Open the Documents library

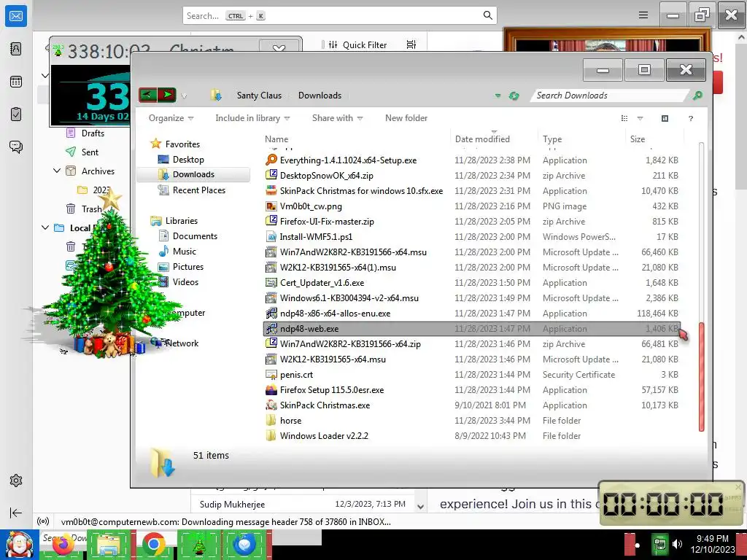[x=195, y=236]
